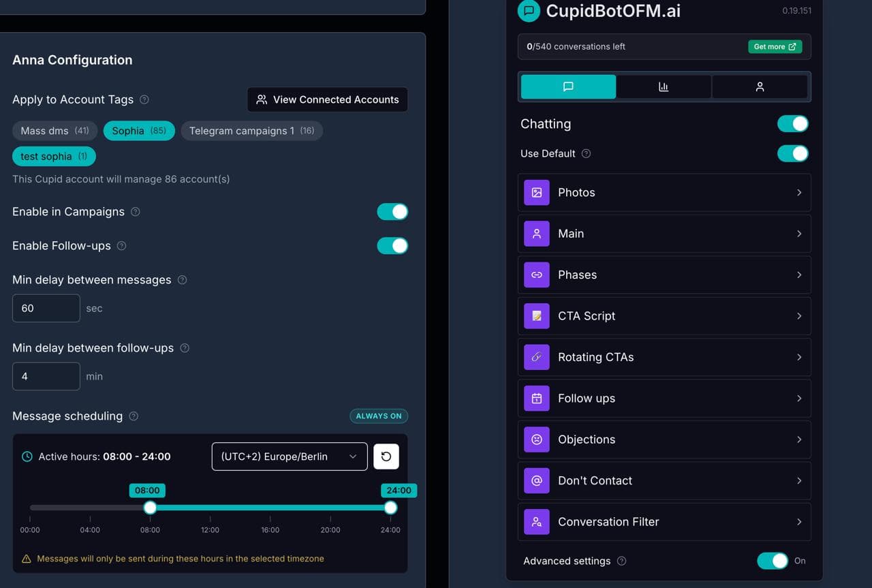Click the green Get more button
The image size is (872, 588).
(x=775, y=46)
